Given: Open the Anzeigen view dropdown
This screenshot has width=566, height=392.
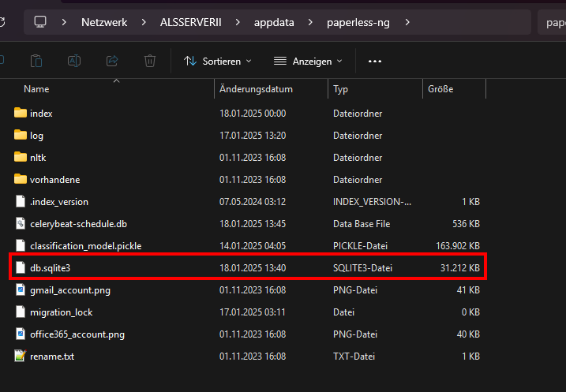Looking at the screenshot, I should coord(308,62).
